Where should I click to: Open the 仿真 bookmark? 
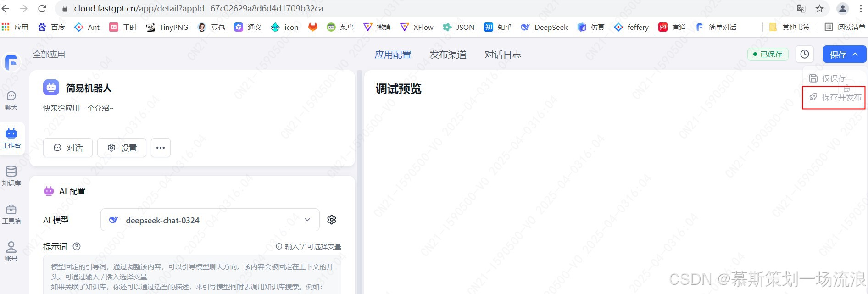point(591,27)
